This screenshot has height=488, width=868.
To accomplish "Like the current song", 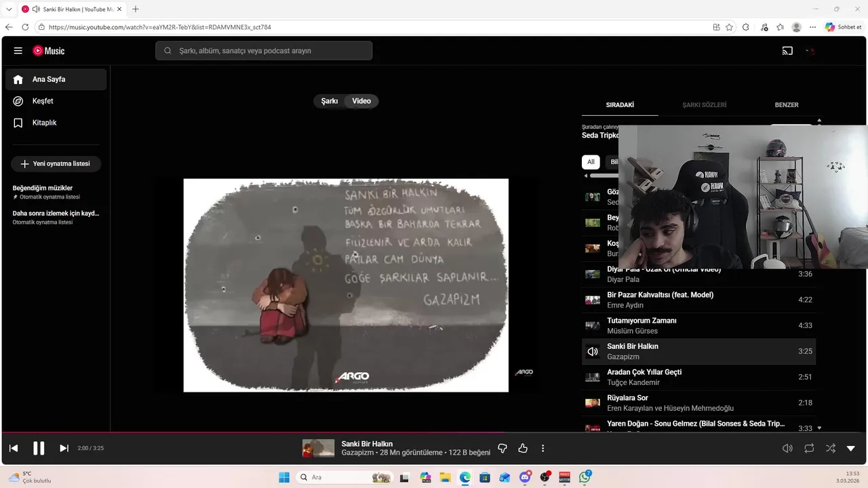I will [523, 448].
